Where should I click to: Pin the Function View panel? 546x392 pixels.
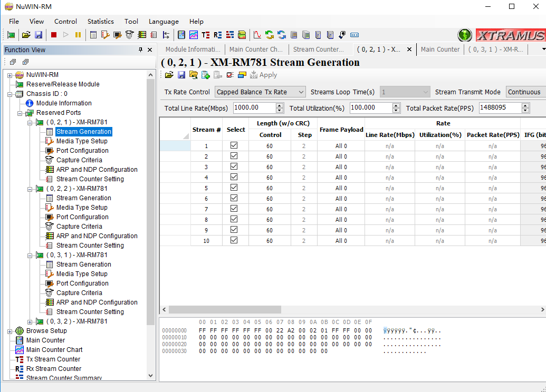pyautogui.click(x=141, y=50)
